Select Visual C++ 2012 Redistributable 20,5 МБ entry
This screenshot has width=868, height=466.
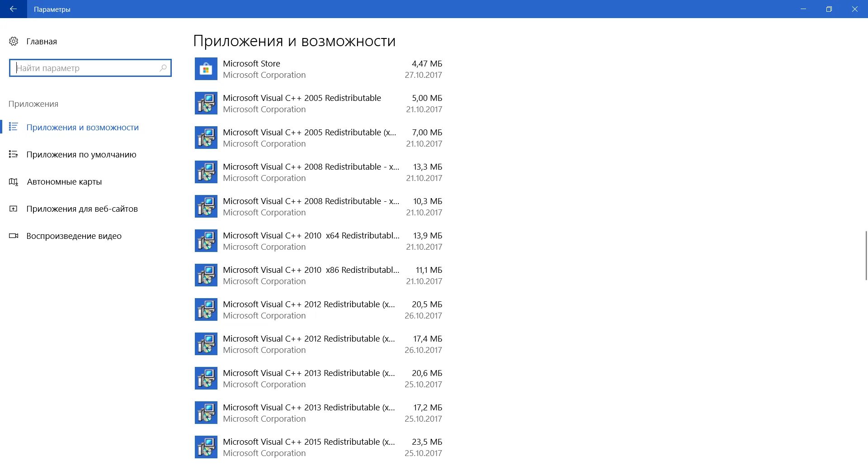[318, 309]
